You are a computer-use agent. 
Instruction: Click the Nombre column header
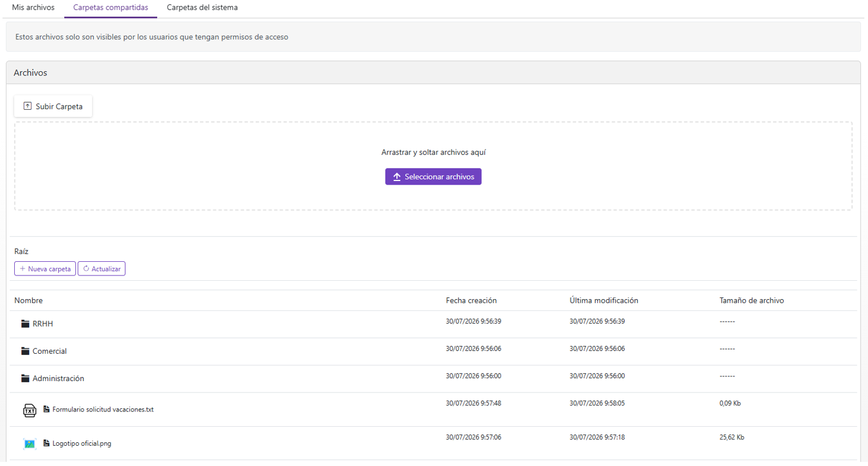click(28, 300)
